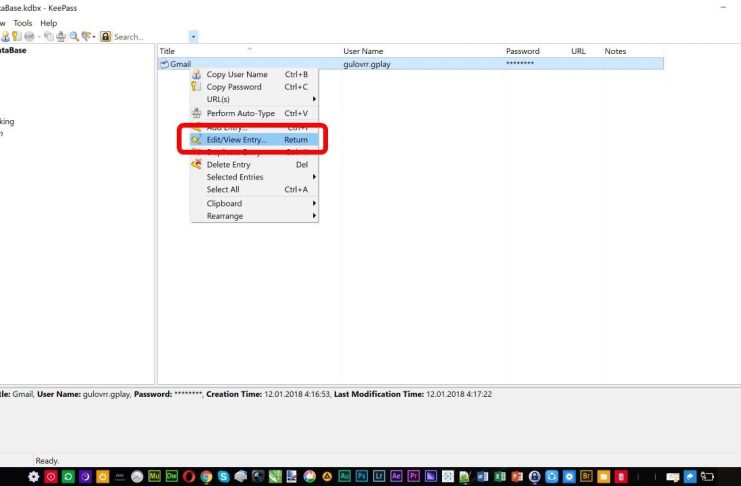Choose Select All in context menu
The width and height of the screenshot is (741, 486).
[x=254, y=189]
